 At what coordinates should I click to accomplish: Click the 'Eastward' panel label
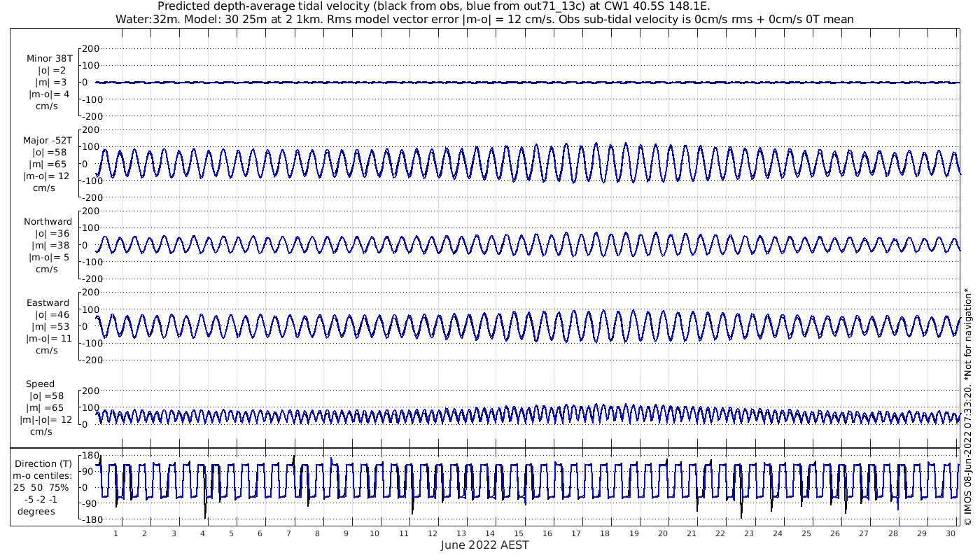coord(48,303)
